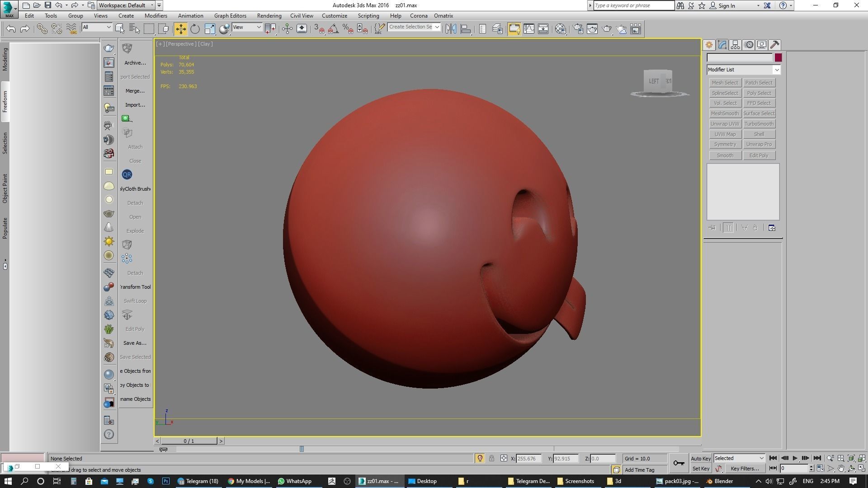868x488 pixels.
Task: Open Blender from the Windows taskbar
Action: [720, 481]
